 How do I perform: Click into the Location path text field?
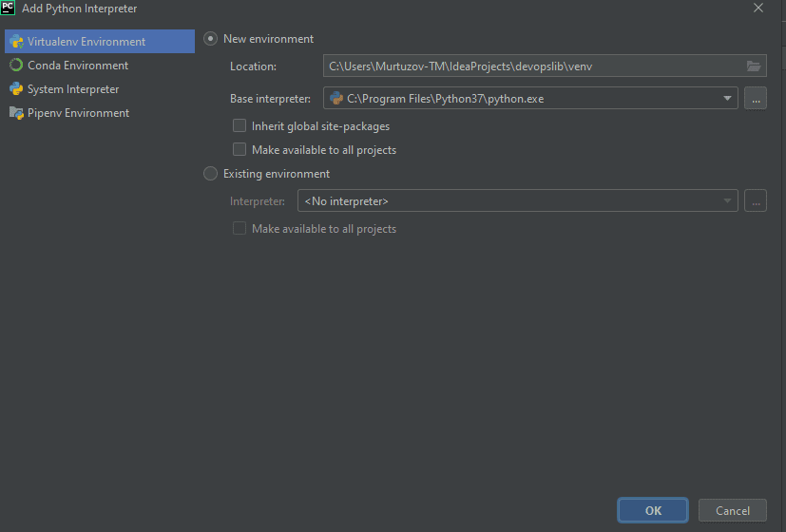pyautogui.click(x=532, y=66)
